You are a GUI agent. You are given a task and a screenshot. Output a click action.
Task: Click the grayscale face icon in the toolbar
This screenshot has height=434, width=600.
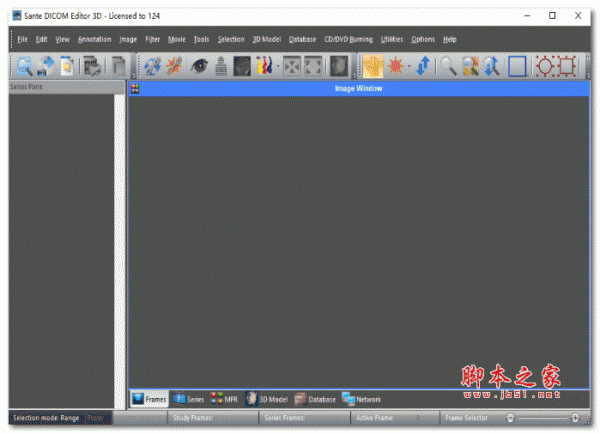click(x=339, y=66)
